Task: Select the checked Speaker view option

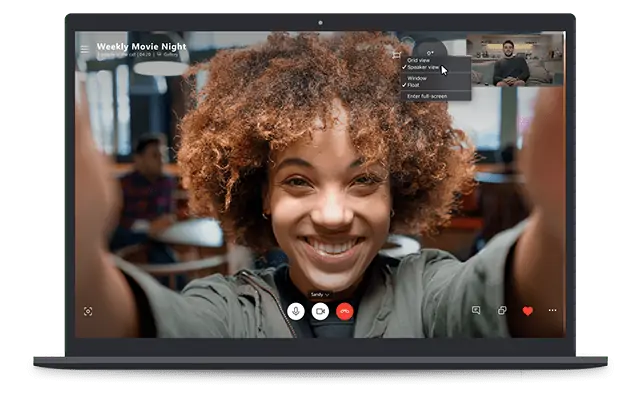Action: tap(435, 67)
